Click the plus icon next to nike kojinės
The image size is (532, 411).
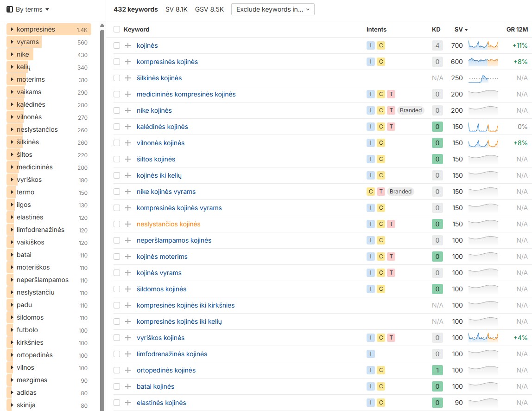point(128,110)
